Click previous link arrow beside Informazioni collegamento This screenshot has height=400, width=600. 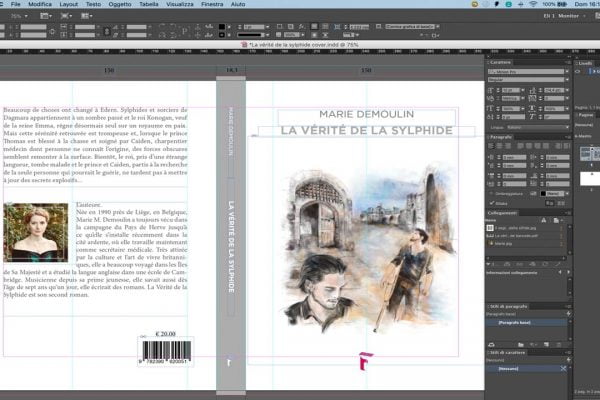(560, 273)
